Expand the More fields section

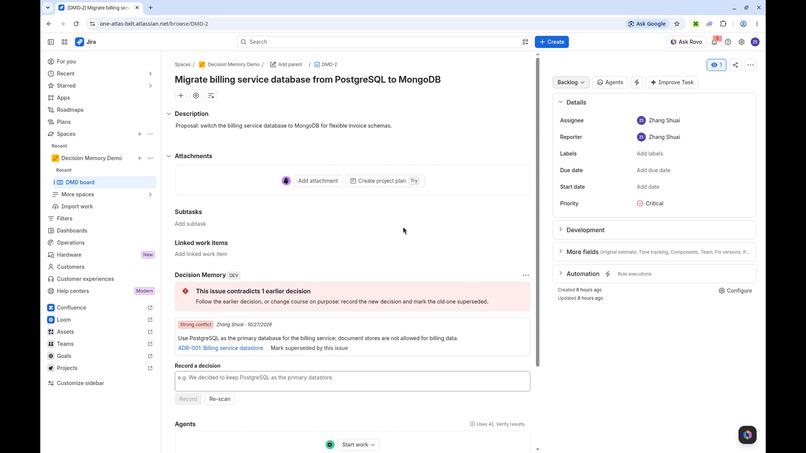561,251
